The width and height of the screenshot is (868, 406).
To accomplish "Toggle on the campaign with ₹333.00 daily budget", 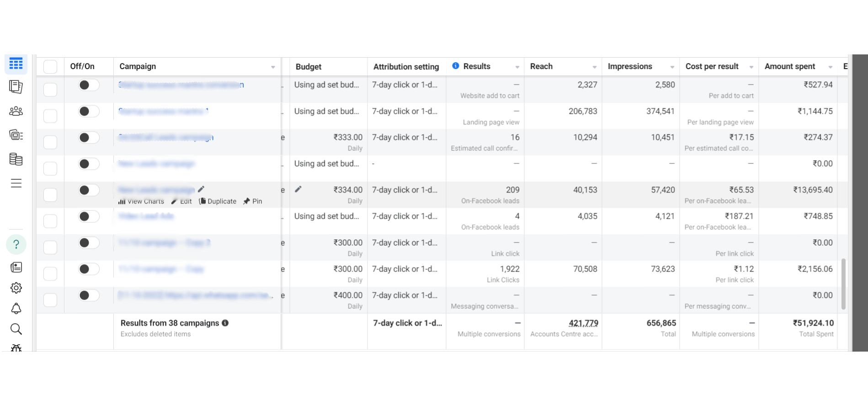I will pos(89,138).
